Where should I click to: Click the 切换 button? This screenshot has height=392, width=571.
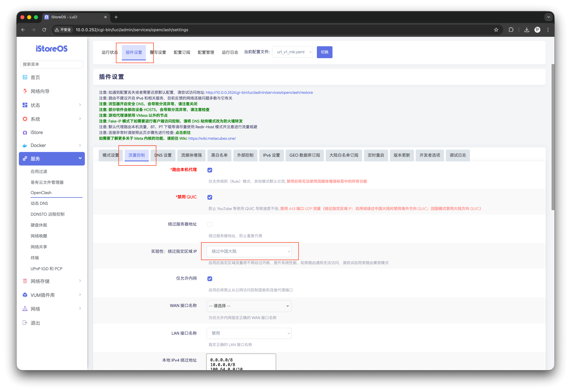pos(325,52)
